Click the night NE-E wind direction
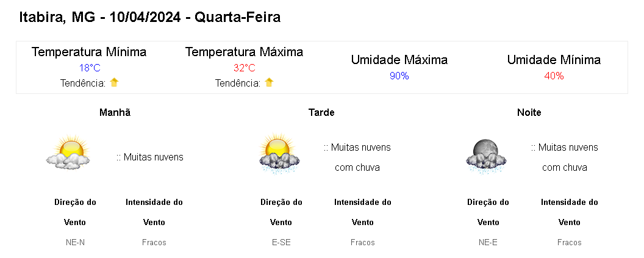Image resolution: width=644 pixels, height=258 pixels. (x=488, y=242)
